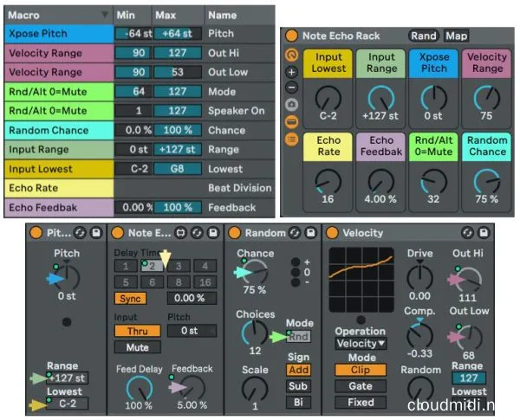Toggle devices view icon in rack sidebar
Viewport: 520px width, 420px height.
click(292, 121)
